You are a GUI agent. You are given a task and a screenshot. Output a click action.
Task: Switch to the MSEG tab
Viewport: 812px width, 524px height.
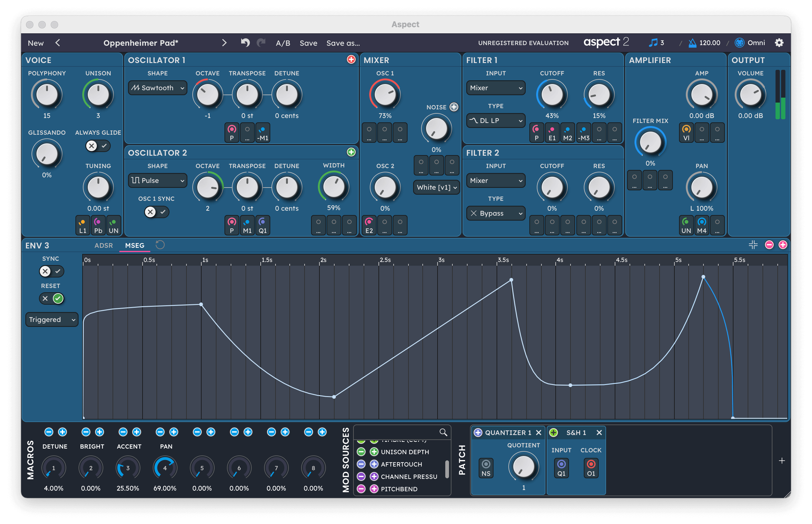click(x=135, y=245)
